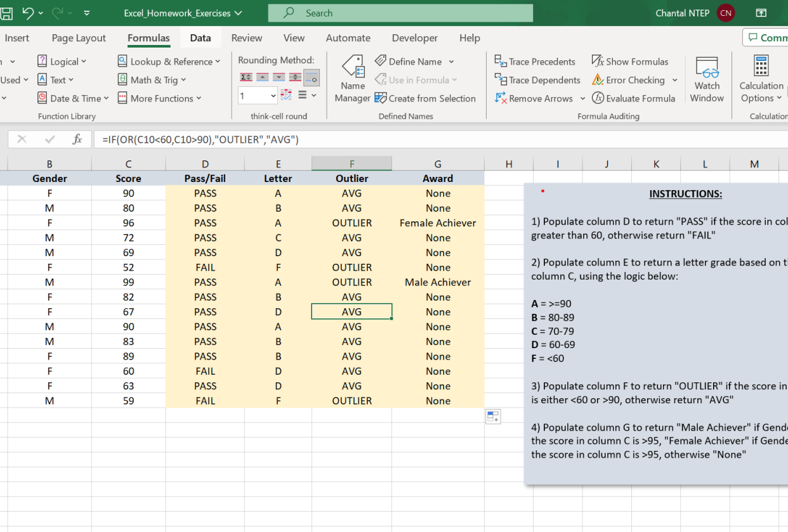Click Trace Precedents
The height and width of the screenshot is (532, 788).
pos(535,62)
